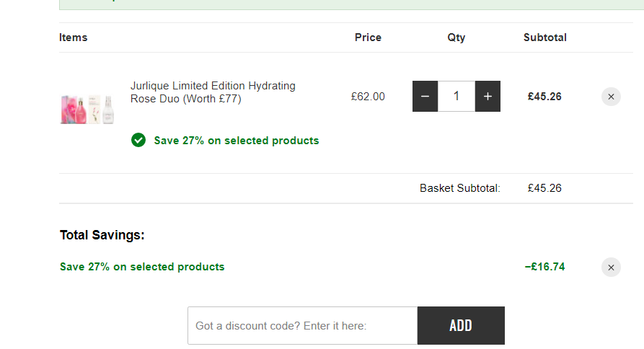Viewport: 644px width, 349px height.
Task: Remove the Jurlique Rose Duo from basket
Action: 611,97
